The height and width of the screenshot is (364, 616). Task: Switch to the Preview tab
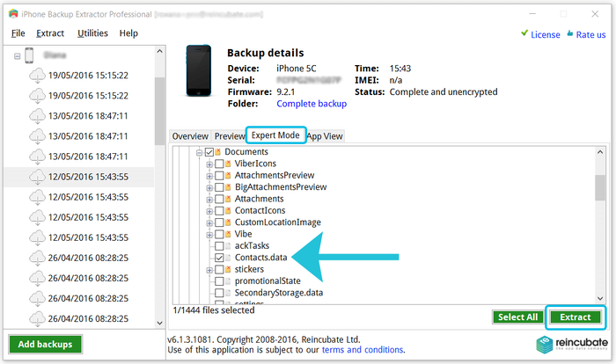[x=230, y=136]
